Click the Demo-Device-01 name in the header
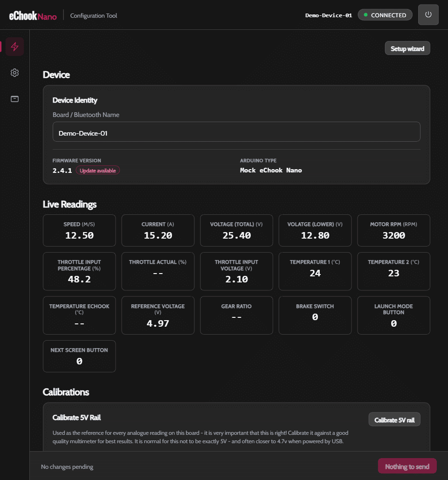 tap(329, 15)
